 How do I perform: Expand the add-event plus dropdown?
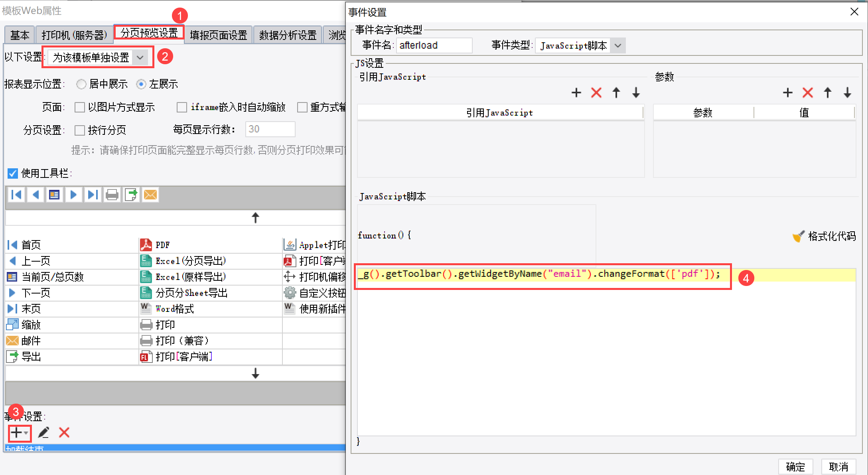(19, 432)
